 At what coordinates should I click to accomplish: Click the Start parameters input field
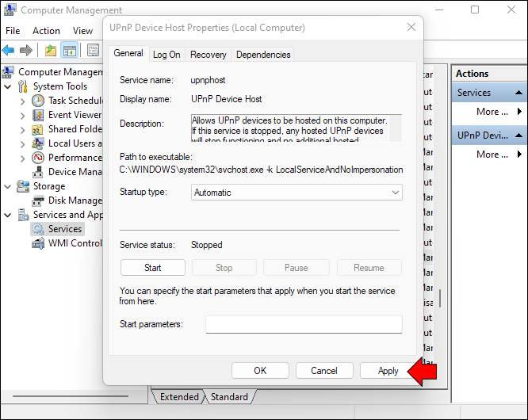point(304,324)
